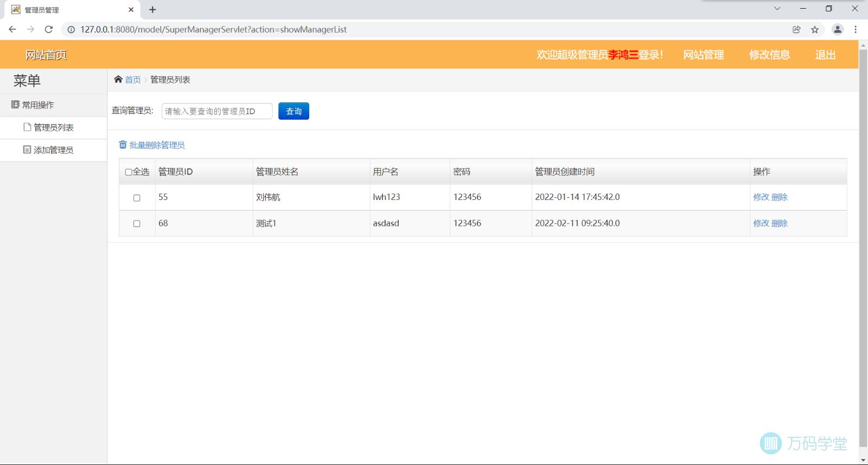Click the 管理员列表 breadcrumb text

tap(170, 80)
